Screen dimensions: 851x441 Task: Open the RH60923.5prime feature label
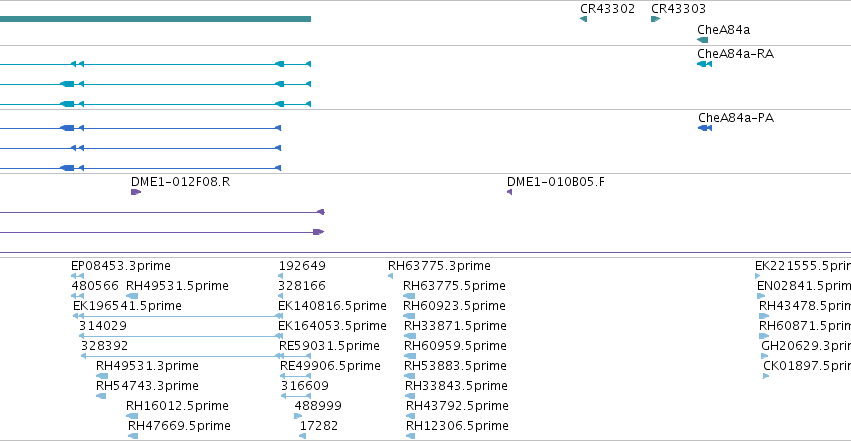(x=454, y=306)
